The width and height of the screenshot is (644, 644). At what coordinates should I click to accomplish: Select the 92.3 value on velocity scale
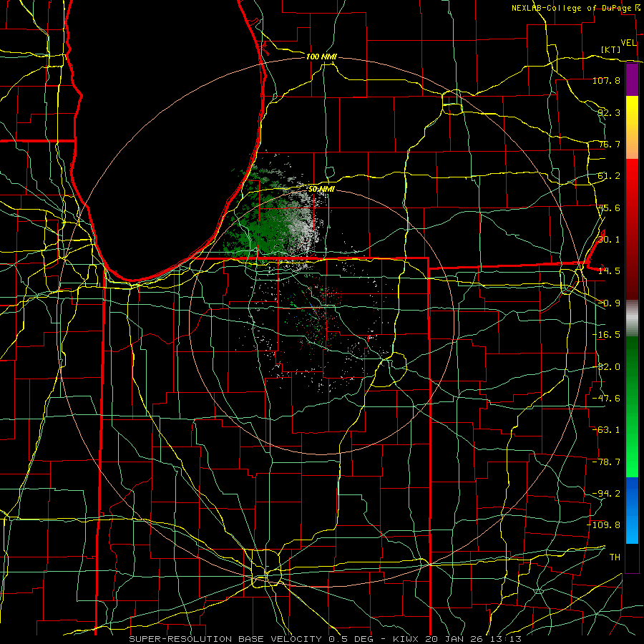(609, 112)
